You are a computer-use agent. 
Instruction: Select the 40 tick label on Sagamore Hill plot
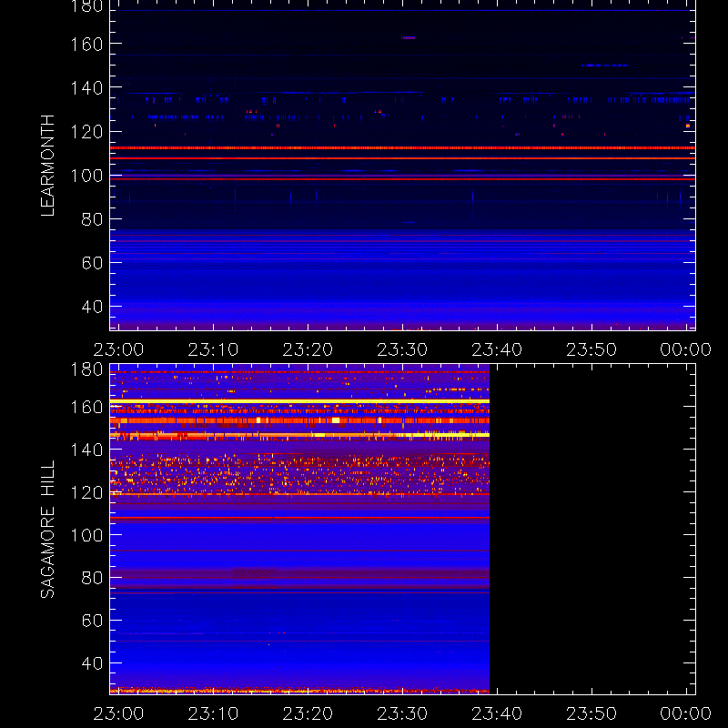[x=92, y=663]
